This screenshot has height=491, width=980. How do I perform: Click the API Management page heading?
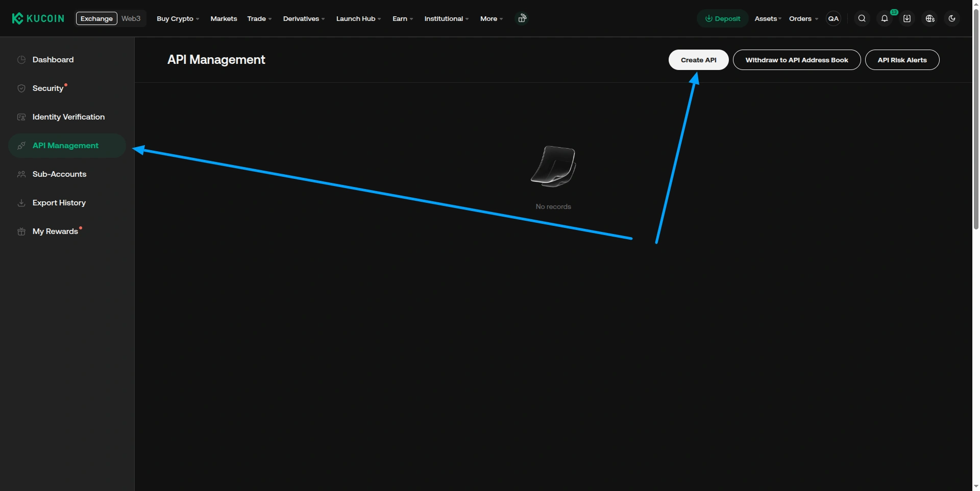[216, 60]
